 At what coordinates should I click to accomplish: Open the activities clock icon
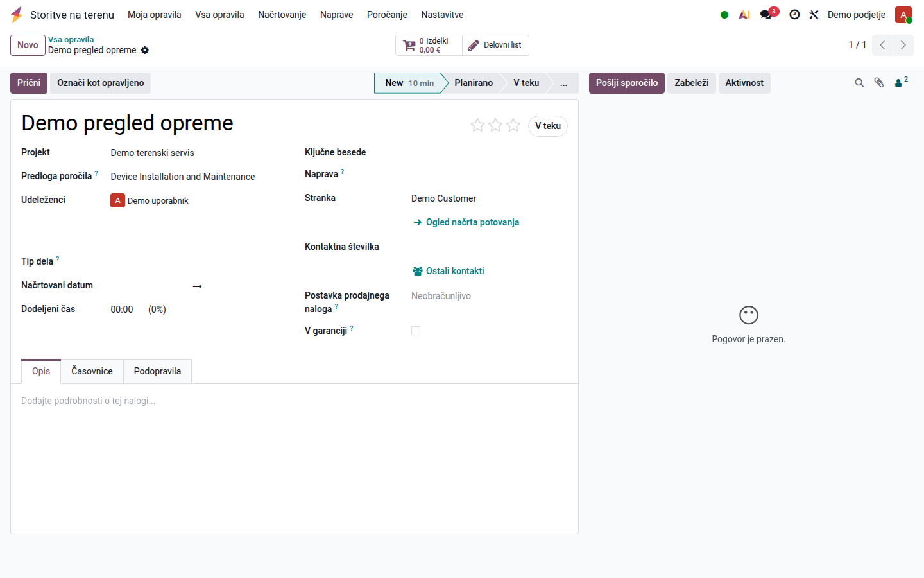794,15
